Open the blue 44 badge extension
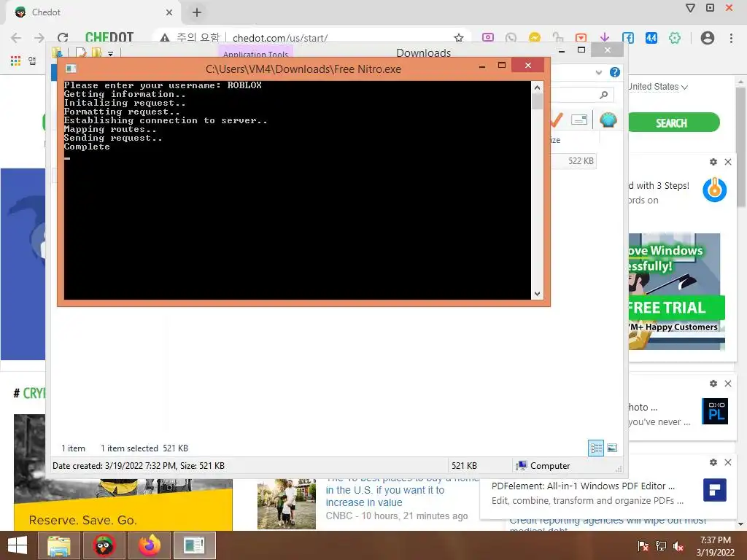 pos(651,38)
